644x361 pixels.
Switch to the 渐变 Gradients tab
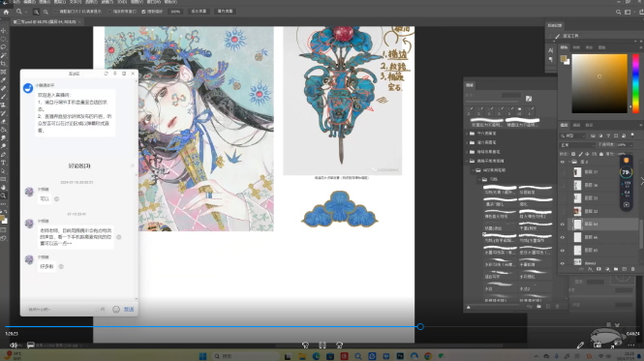click(x=589, y=47)
